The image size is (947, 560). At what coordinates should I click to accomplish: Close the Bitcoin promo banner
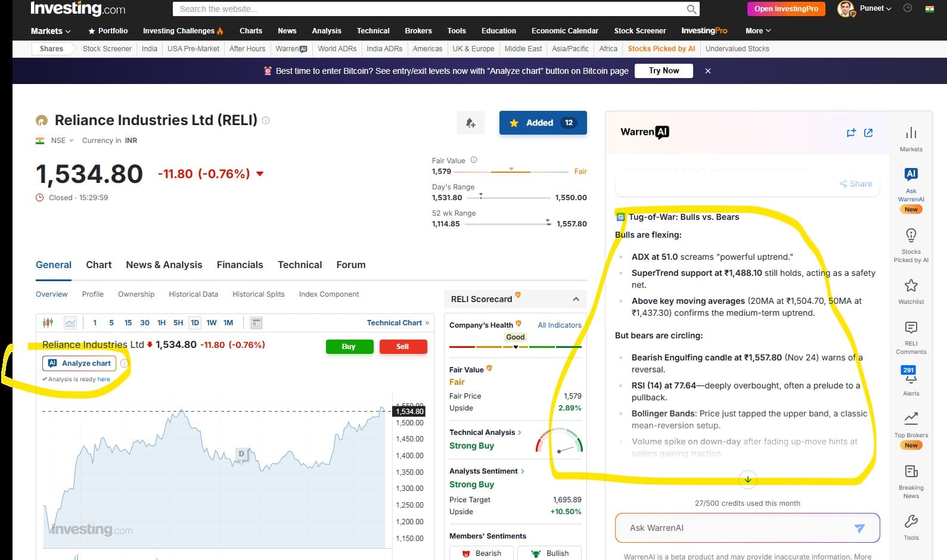click(707, 71)
